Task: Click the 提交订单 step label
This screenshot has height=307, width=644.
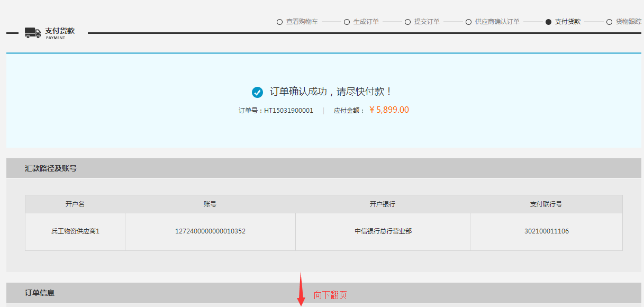Action: tap(427, 22)
